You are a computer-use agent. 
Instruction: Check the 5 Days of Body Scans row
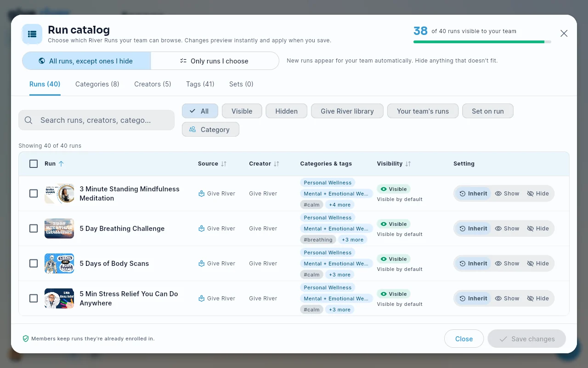click(x=34, y=264)
